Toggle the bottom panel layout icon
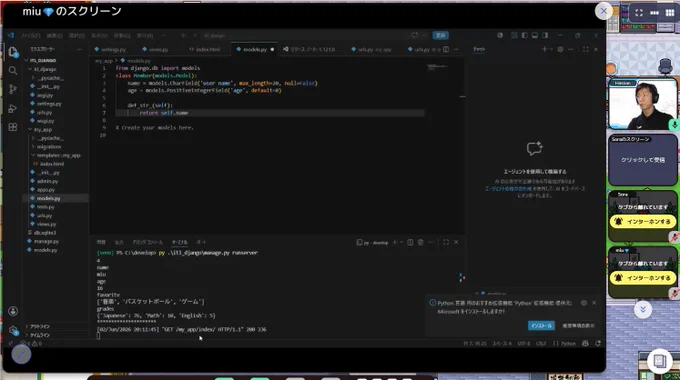This screenshot has height=380, width=680. pos(535,35)
